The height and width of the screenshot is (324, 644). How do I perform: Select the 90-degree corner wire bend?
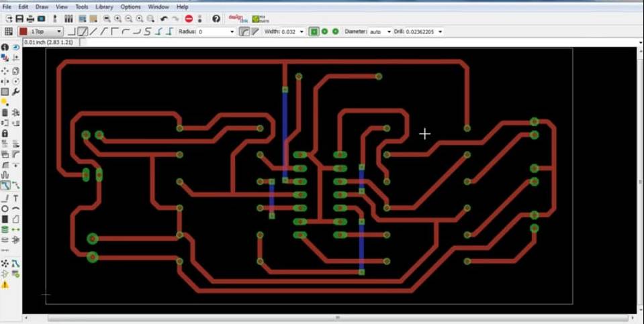pyautogui.click(x=71, y=32)
